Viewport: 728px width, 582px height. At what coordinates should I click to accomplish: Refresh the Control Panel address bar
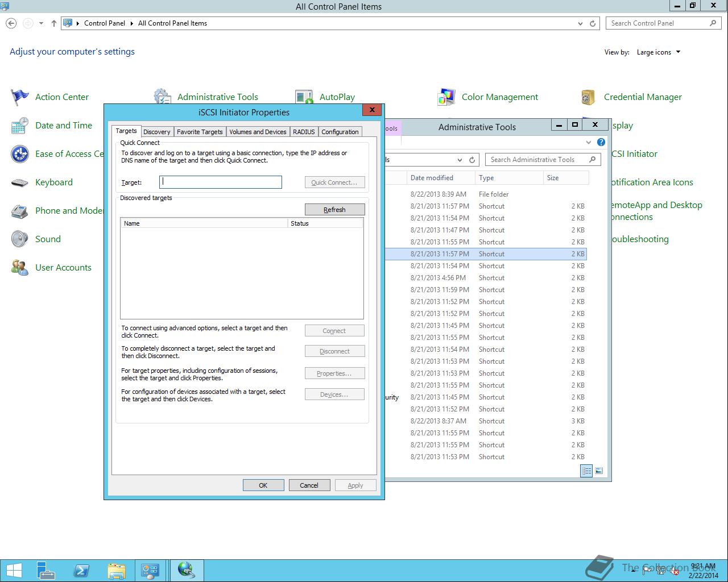coord(593,23)
